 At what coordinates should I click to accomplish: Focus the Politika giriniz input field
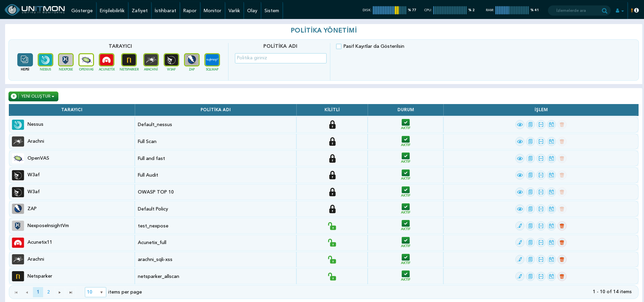pos(281,58)
